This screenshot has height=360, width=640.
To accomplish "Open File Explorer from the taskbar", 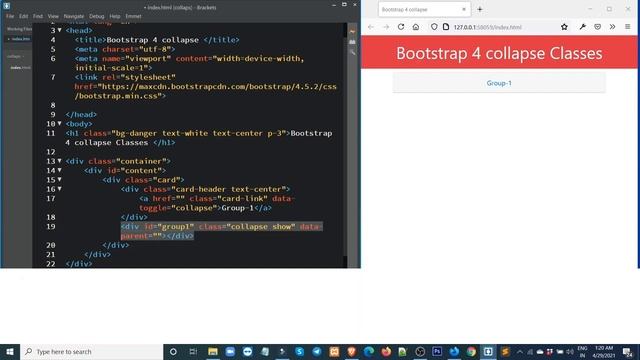I will click(x=213, y=351).
